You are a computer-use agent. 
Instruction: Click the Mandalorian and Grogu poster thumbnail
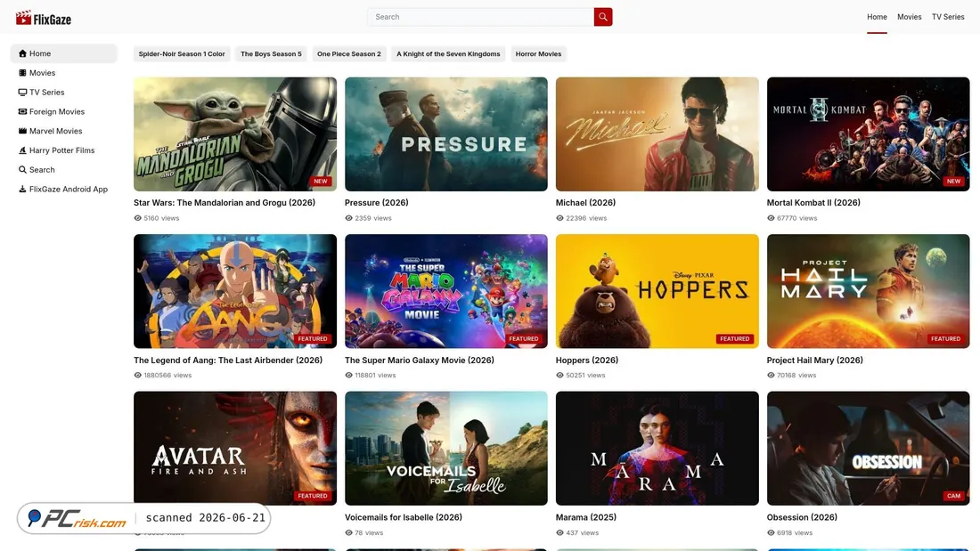[x=235, y=134]
